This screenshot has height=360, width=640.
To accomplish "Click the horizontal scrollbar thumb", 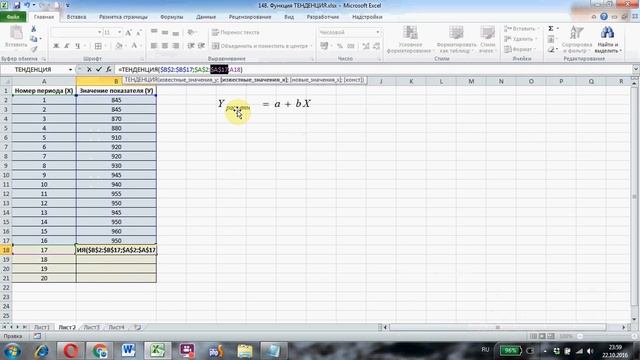I will [498, 327].
